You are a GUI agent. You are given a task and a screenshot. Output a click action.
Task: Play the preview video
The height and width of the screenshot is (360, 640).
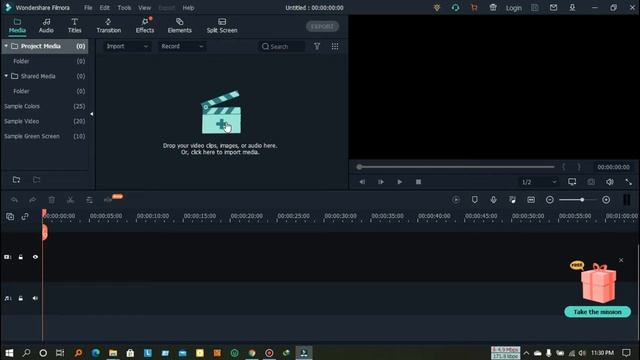[400, 182]
